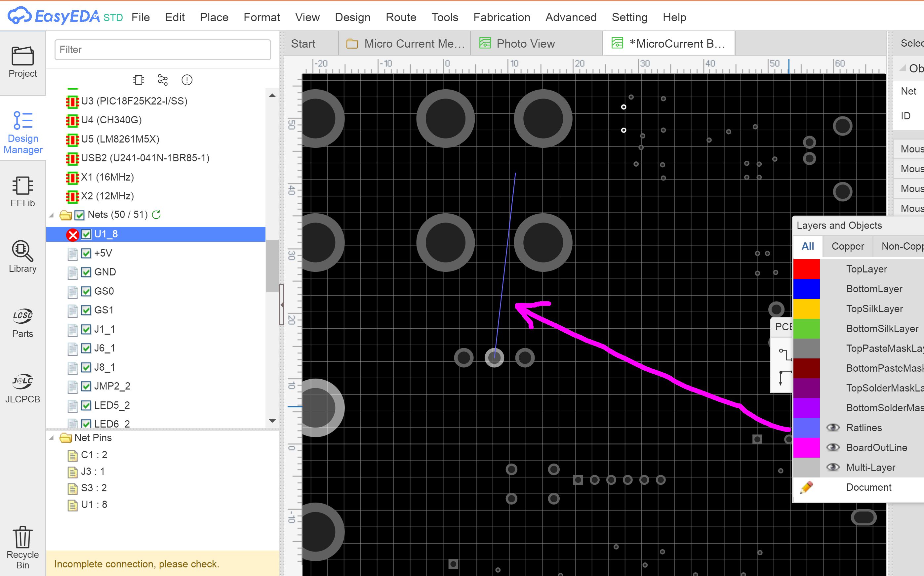
Task: Click inside the Filter input field
Action: [163, 50]
